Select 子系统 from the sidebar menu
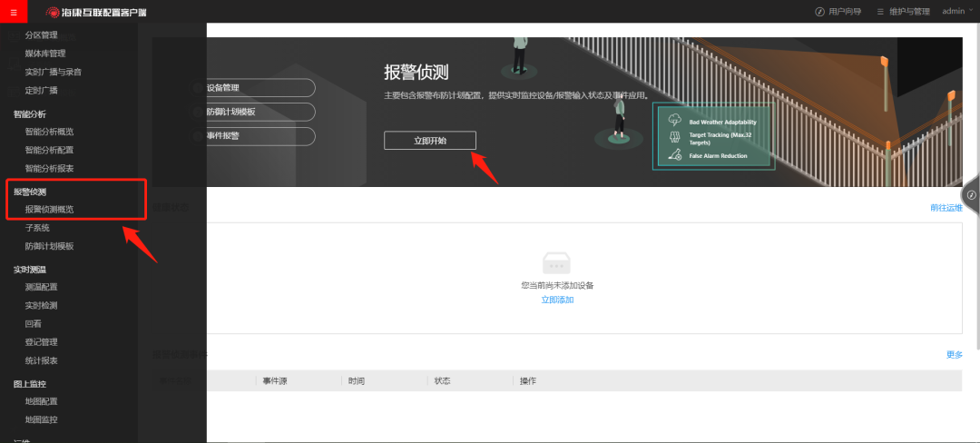This screenshot has height=443, width=980. click(x=37, y=228)
